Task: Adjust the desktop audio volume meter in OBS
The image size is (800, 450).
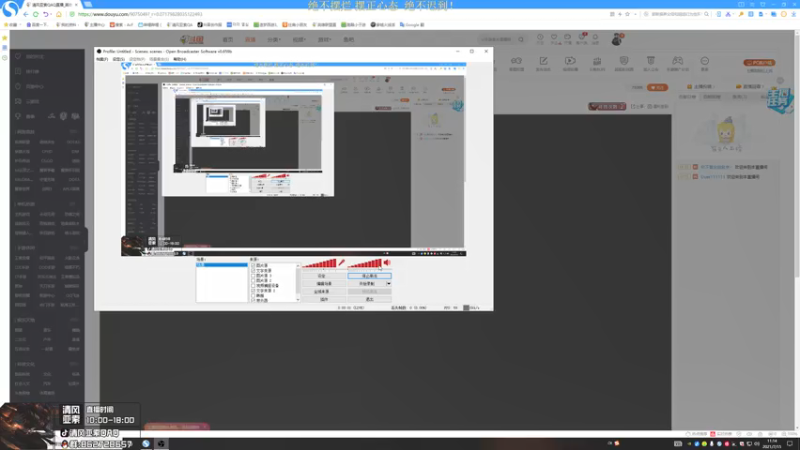Action: (x=364, y=263)
